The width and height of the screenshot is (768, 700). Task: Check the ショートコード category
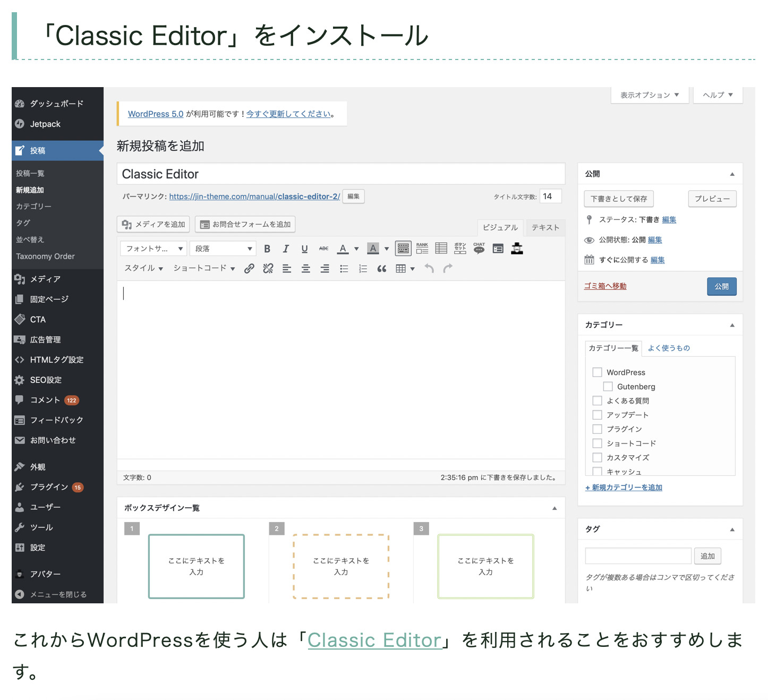point(598,443)
